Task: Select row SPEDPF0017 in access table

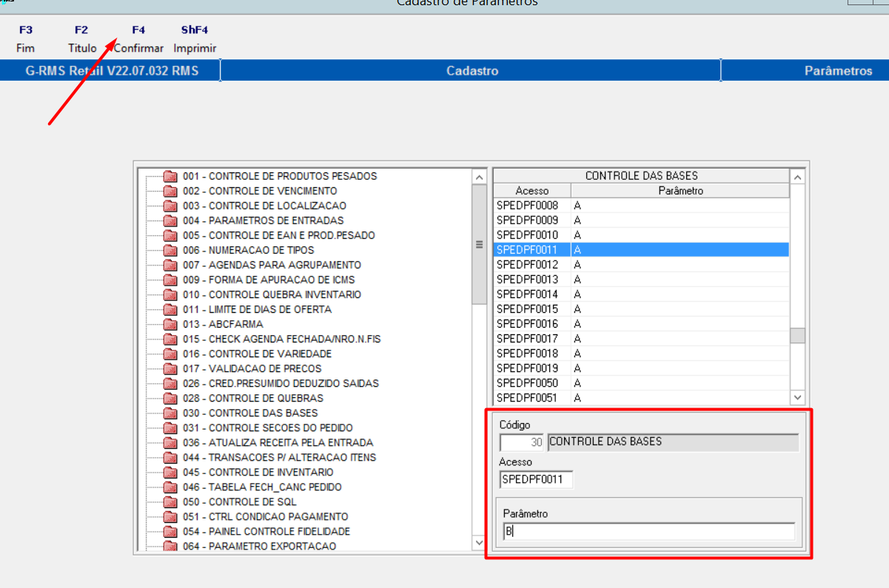Action: tap(641, 339)
